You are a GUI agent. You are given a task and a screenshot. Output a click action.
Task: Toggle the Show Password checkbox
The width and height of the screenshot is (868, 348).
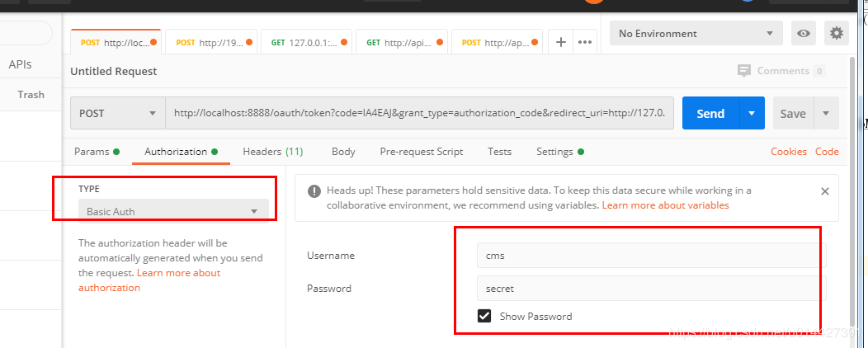point(484,316)
